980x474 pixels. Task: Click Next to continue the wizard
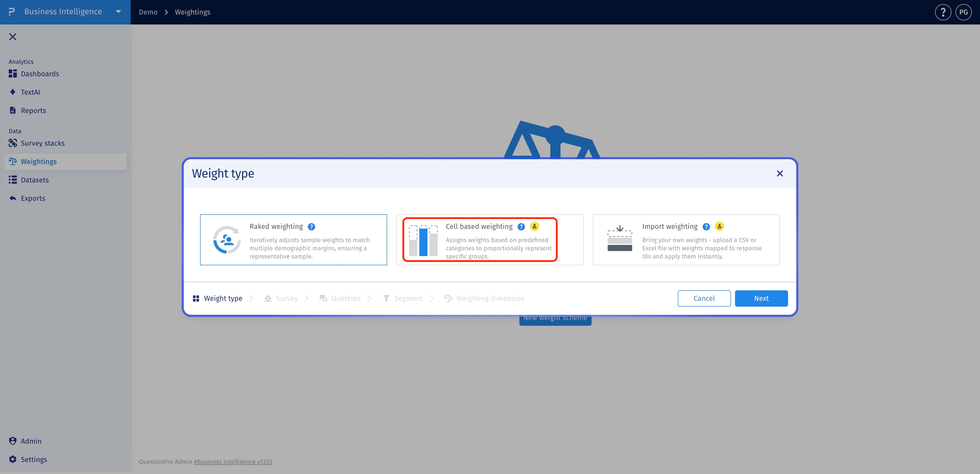tap(761, 298)
